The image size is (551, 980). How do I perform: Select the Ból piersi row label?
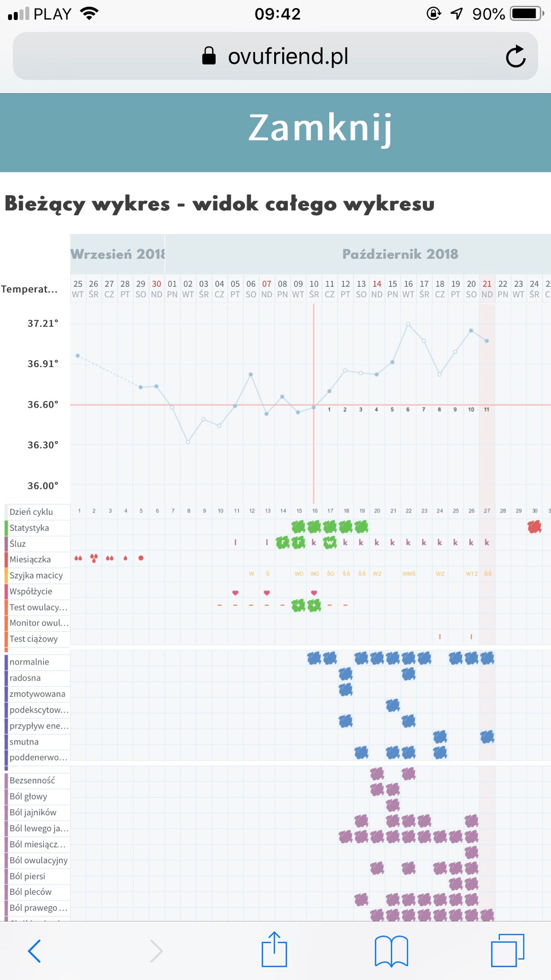pyautogui.click(x=28, y=876)
